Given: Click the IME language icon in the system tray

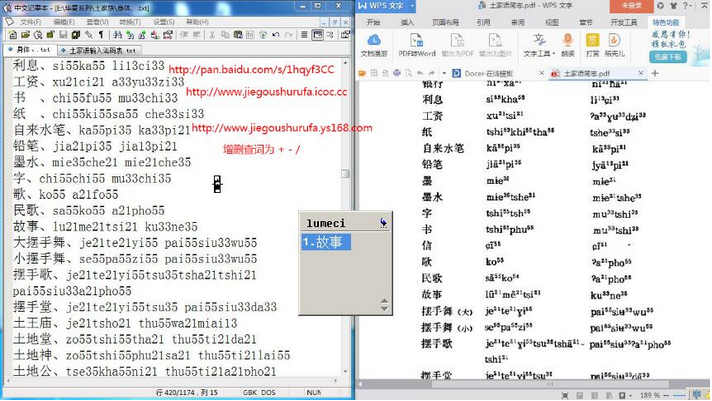Looking at the screenshot, I should point(697,395).
